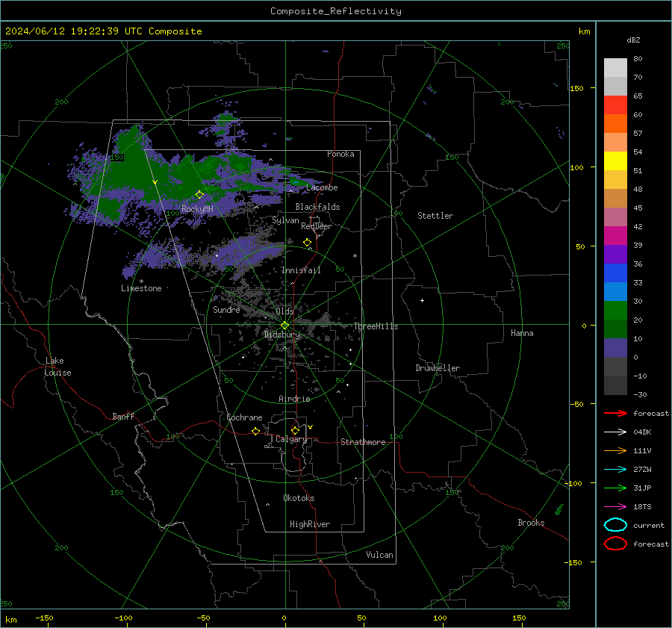This screenshot has height=628, width=672.
Task: Click the Airdrie city label
Action: click(x=294, y=399)
